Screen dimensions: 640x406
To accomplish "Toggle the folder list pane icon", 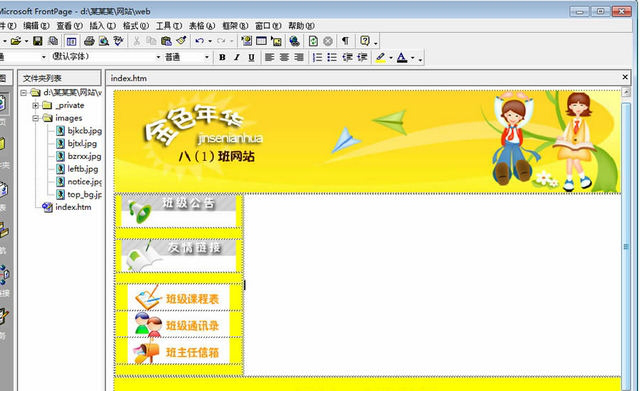I will coord(71,41).
